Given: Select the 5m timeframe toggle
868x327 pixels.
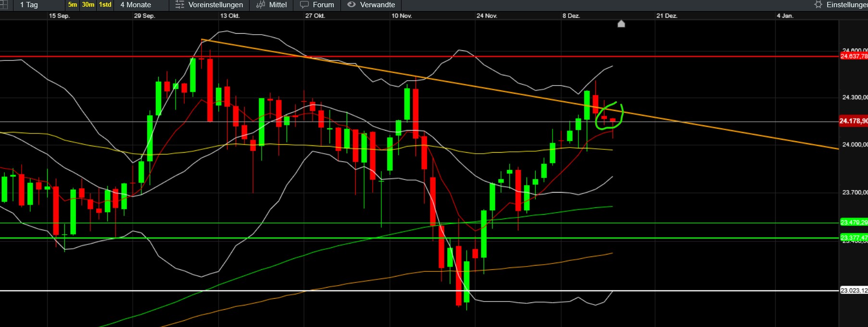Looking at the screenshot, I should point(73,5).
